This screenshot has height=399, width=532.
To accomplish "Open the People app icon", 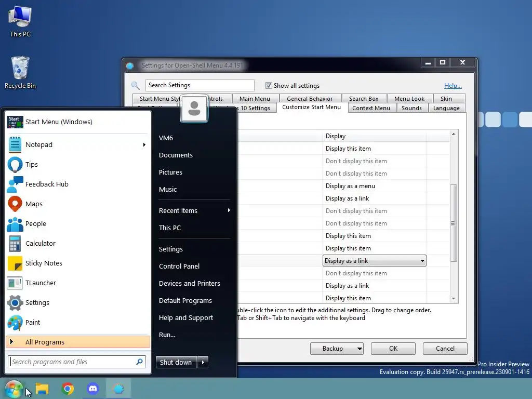I will coord(15,224).
